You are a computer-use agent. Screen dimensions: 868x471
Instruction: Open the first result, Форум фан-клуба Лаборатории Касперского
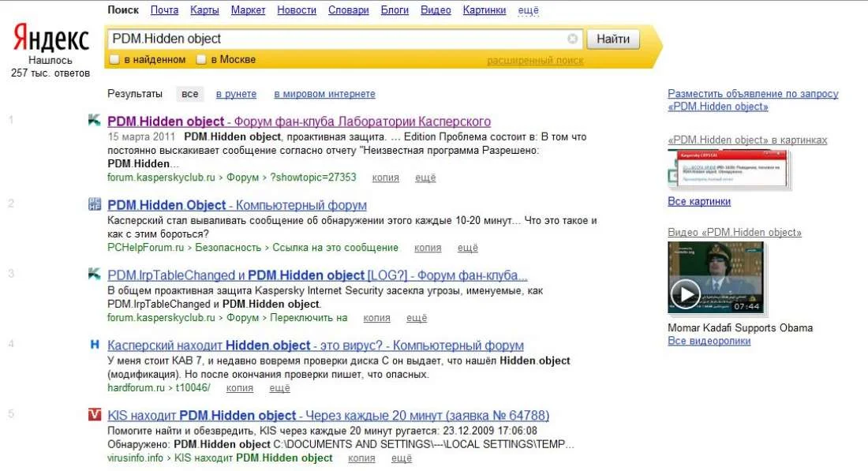pyautogui.click(x=299, y=121)
